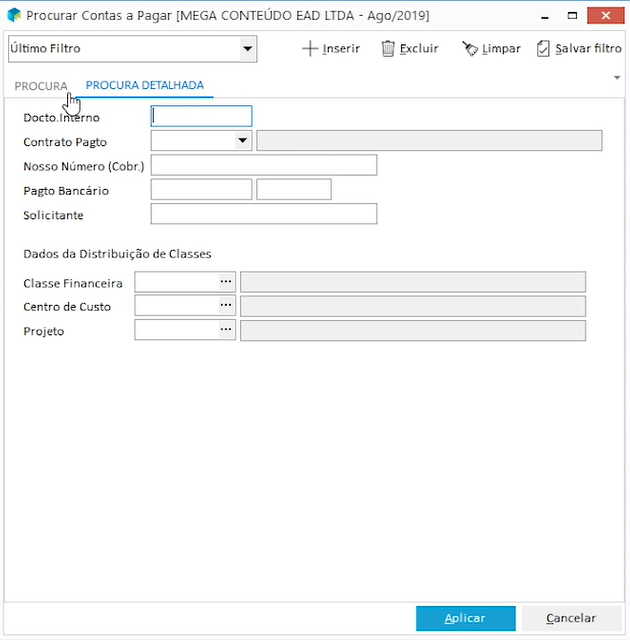
Task: Click the Salvar filtro document icon
Action: 543,49
